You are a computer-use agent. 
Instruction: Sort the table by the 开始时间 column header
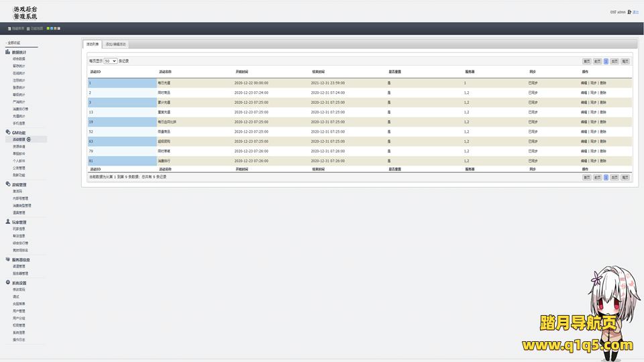pyautogui.click(x=241, y=71)
